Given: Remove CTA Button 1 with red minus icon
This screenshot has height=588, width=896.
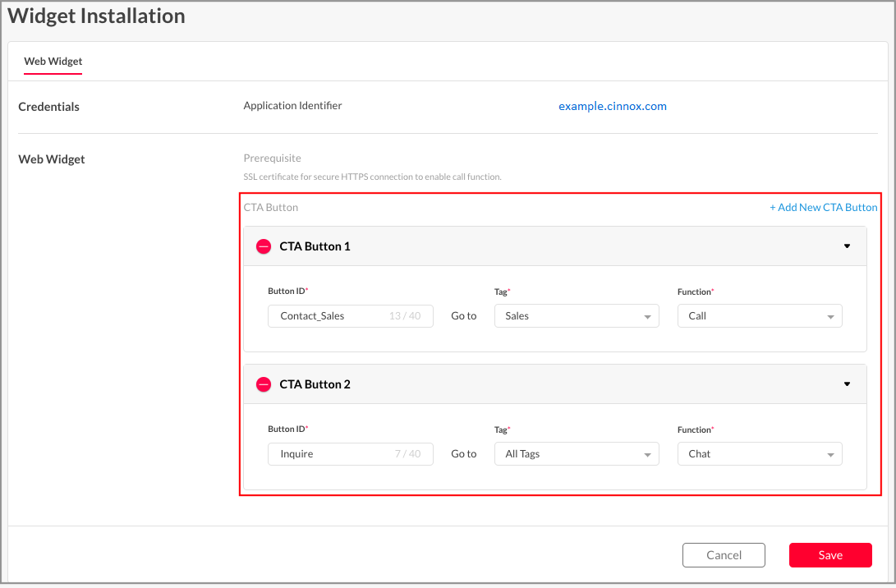Looking at the screenshot, I should (264, 246).
